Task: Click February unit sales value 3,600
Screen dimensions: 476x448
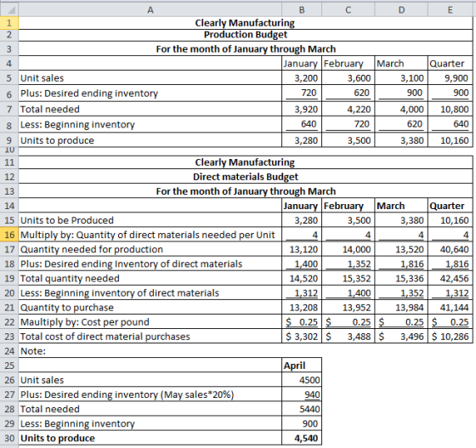Action: point(359,78)
